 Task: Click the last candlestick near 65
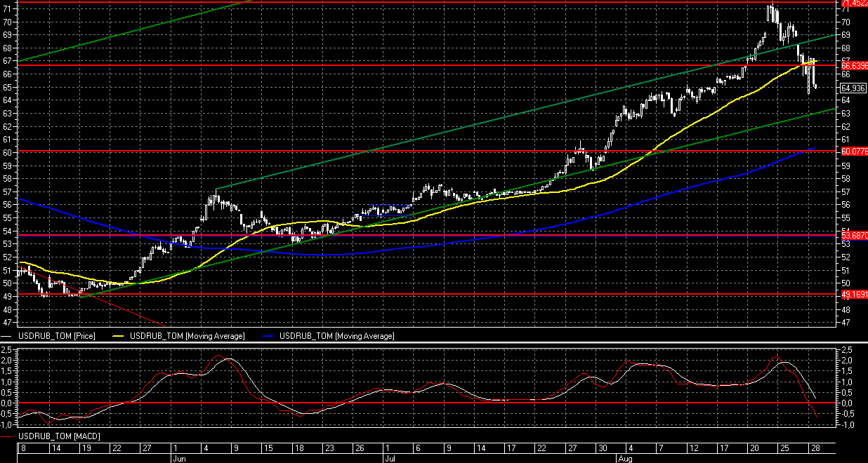[814, 86]
